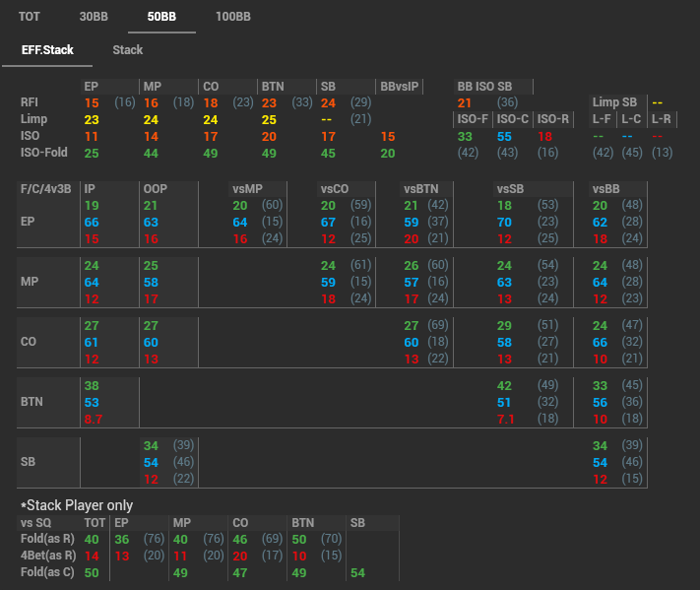Select the Fold(as C) row label
Viewport: 700px width, 590px height.
[x=48, y=572]
